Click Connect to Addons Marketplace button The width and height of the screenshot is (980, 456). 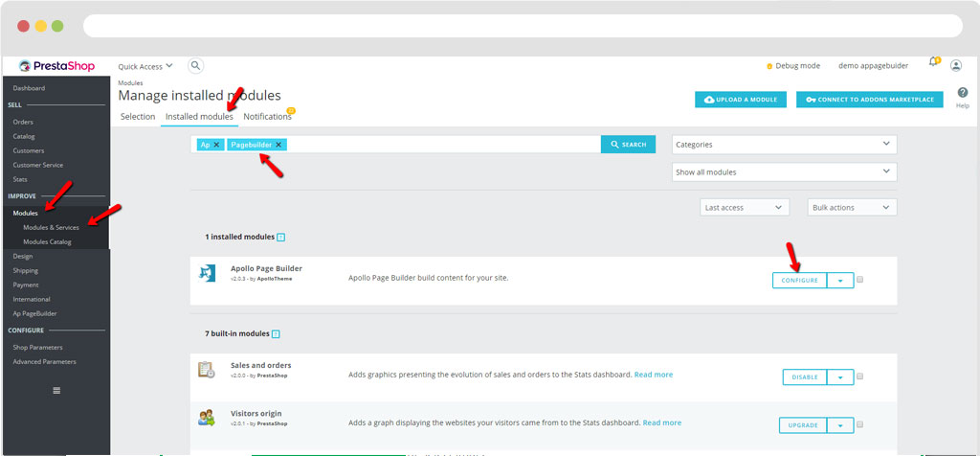pos(869,100)
